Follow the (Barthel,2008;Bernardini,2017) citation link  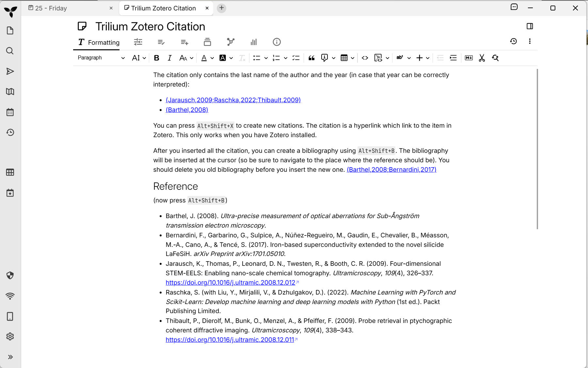click(x=391, y=169)
